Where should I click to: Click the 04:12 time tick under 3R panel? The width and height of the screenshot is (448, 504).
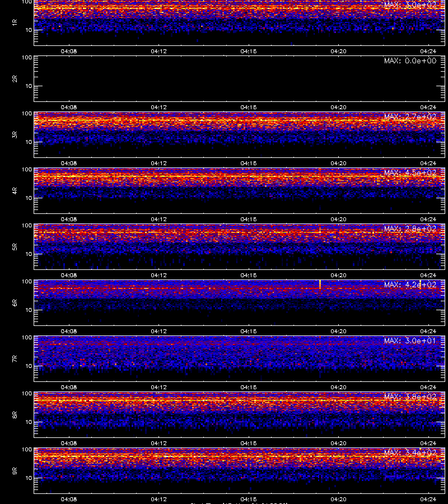tap(159, 164)
